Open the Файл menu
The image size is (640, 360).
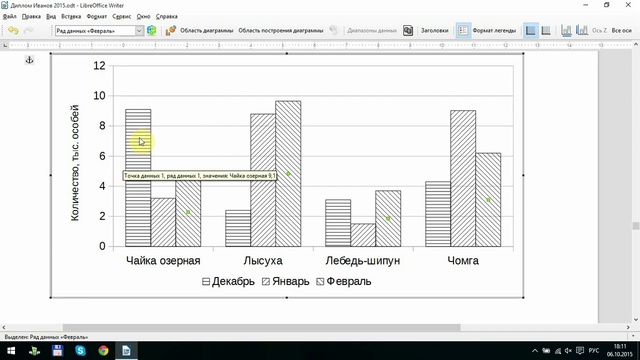point(9,16)
